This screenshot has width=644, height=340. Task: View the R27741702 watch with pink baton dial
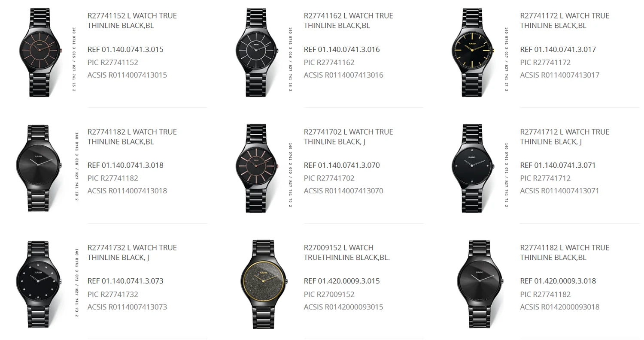point(257,168)
